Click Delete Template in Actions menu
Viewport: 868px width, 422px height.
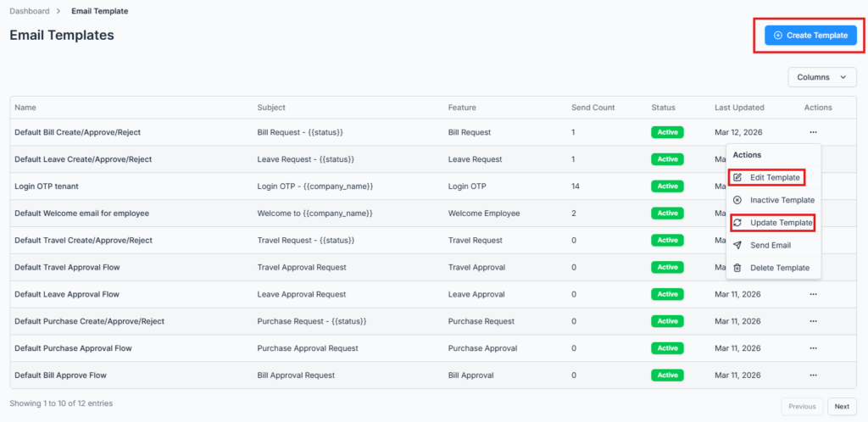click(779, 268)
